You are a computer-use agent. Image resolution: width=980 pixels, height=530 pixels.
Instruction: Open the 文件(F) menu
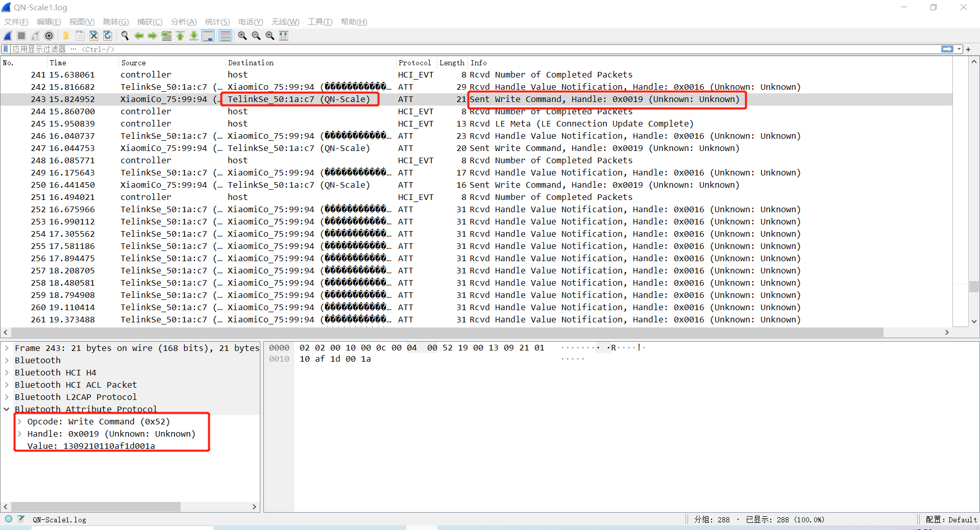(x=16, y=21)
